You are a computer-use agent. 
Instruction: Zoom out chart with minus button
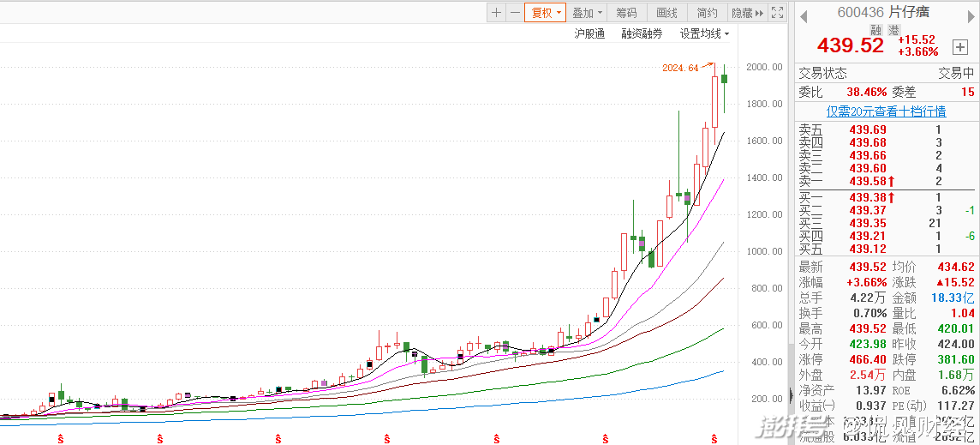[x=515, y=12]
